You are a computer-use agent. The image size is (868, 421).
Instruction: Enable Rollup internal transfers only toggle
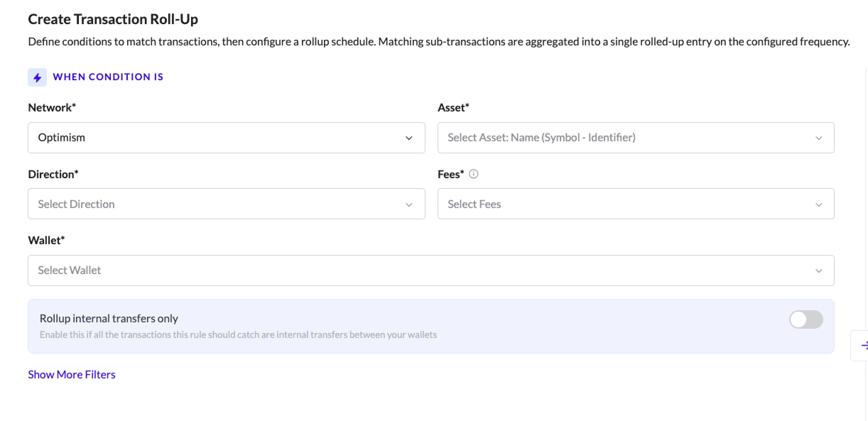(806, 319)
